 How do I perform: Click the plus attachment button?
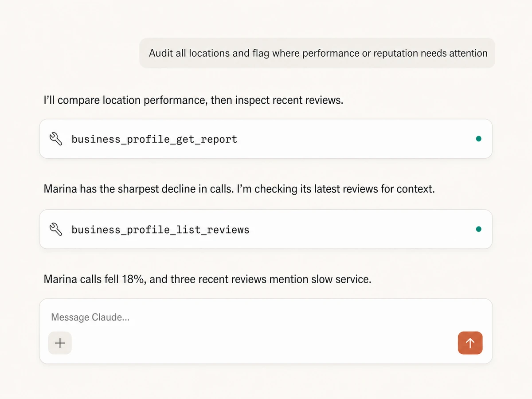pyautogui.click(x=60, y=343)
